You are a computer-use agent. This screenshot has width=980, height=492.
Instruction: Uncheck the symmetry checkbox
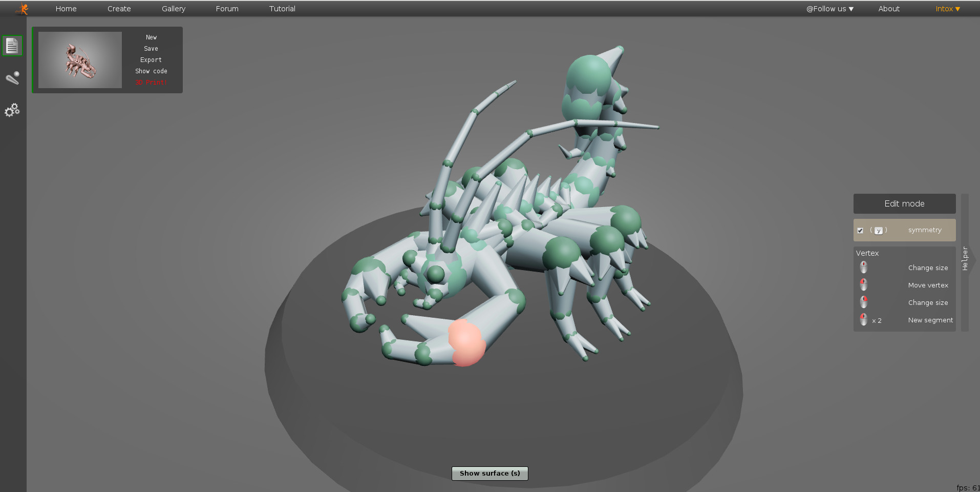(860, 231)
